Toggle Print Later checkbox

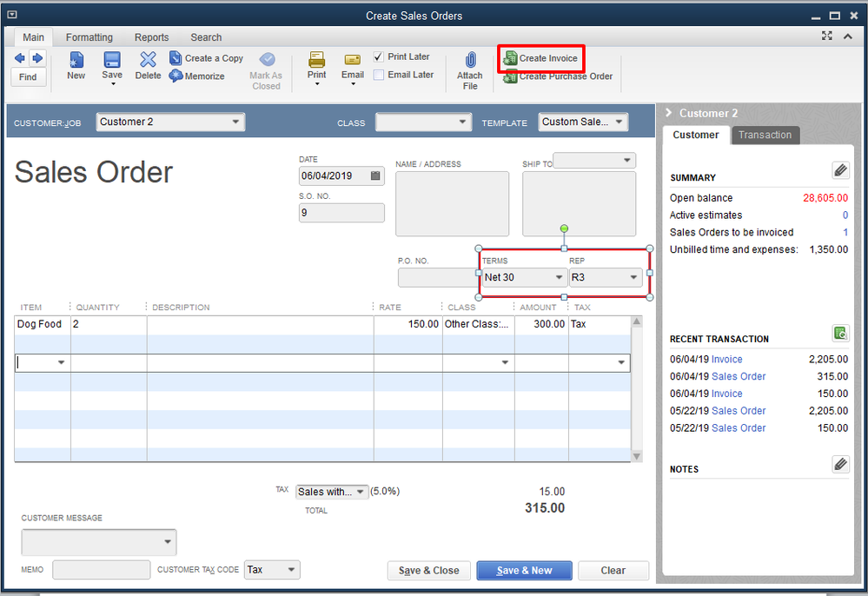[x=379, y=56]
